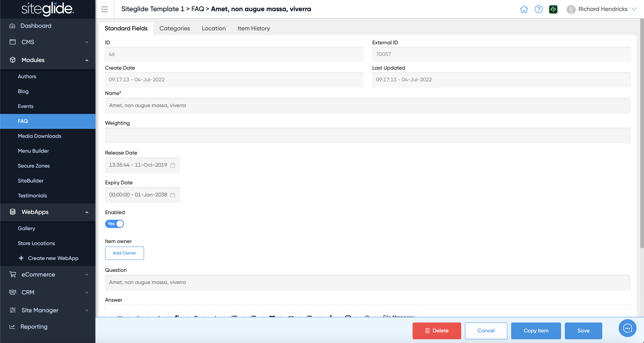Click the page vertical scrollbar
The width and height of the screenshot is (644, 343).
(x=642, y=132)
